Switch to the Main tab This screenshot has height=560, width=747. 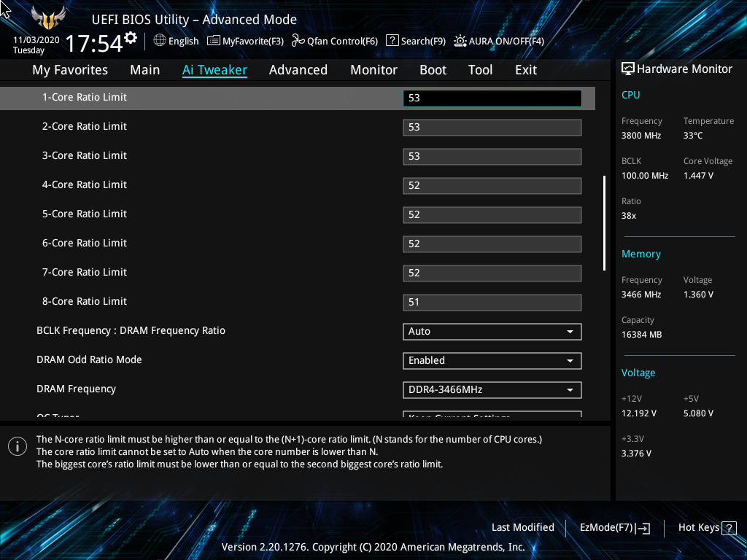pyautogui.click(x=145, y=70)
